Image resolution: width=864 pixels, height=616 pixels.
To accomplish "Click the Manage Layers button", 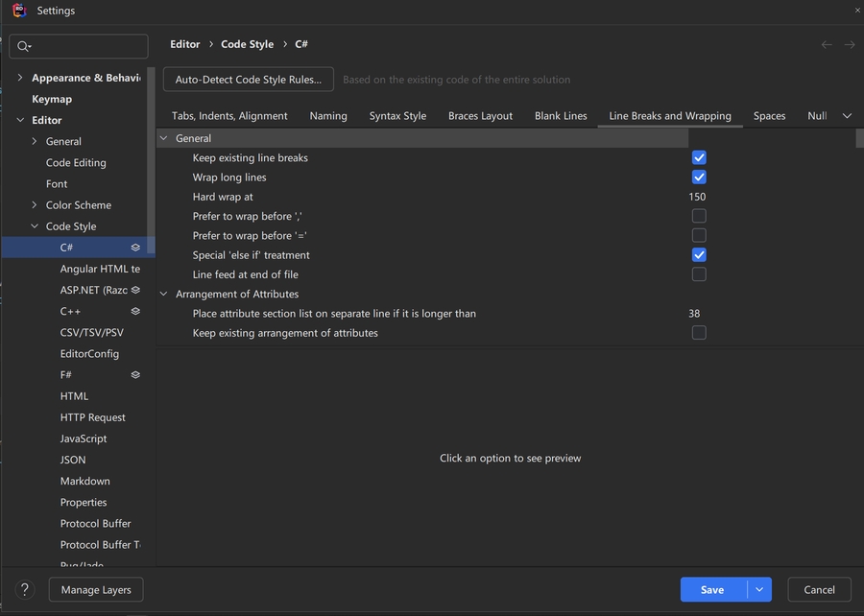I will [96, 589].
